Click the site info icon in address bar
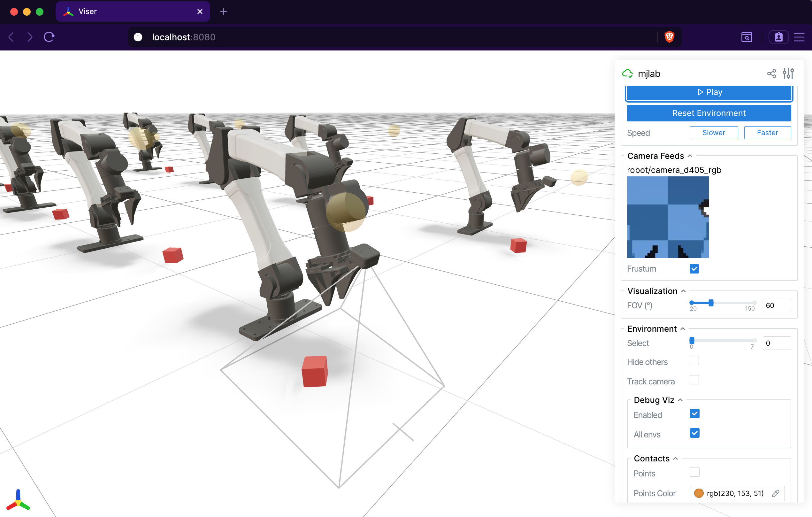The width and height of the screenshot is (812, 517). click(138, 37)
